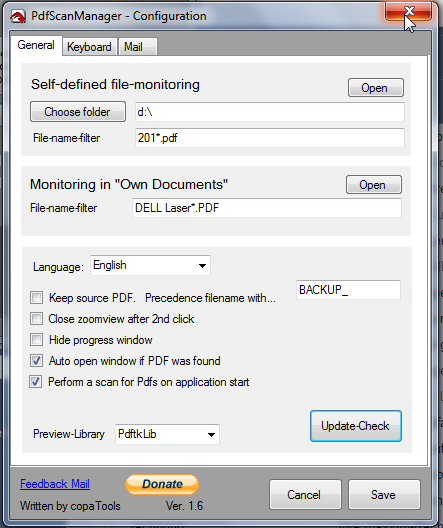443x528 pixels.
Task: Click the orange Donate button
Action: [162, 484]
